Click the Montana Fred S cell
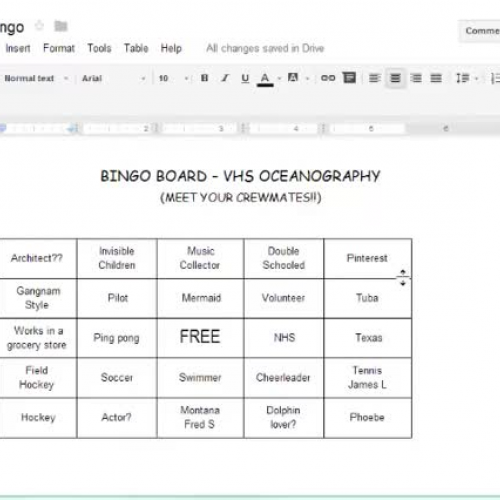Screen dimensions: 500x500 click(x=200, y=418)
